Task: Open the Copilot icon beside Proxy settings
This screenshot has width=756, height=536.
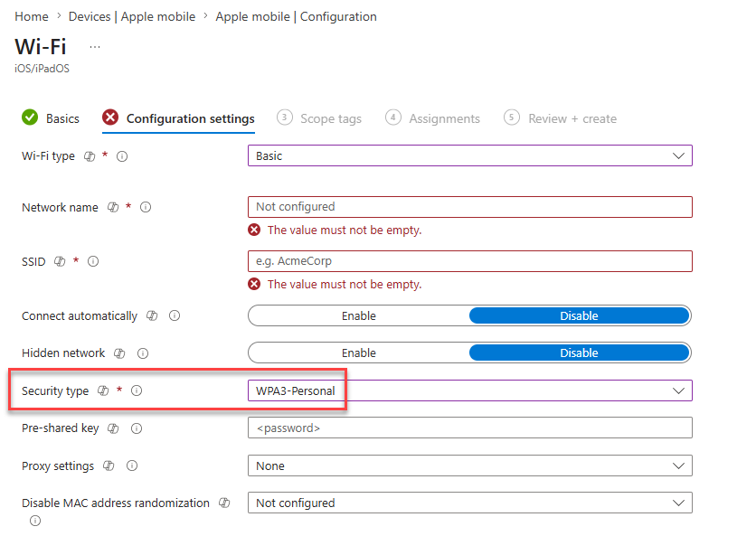Action: pyautogui.click(x=109, y=465)
